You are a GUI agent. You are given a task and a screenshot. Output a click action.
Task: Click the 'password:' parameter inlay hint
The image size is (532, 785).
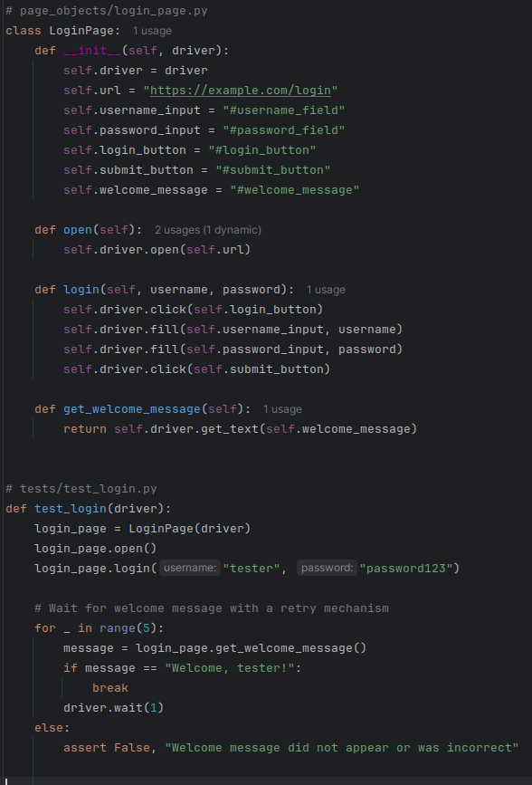(327, 568)
